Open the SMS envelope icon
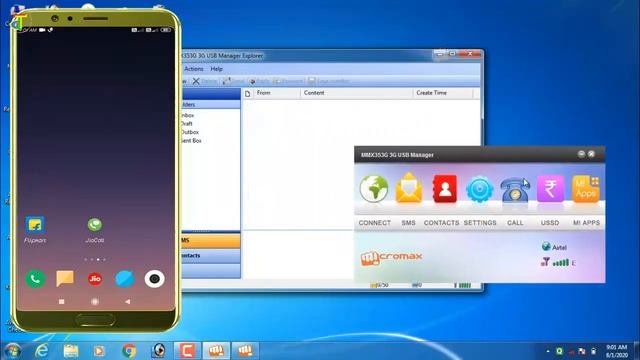 [x=409, y=188]
